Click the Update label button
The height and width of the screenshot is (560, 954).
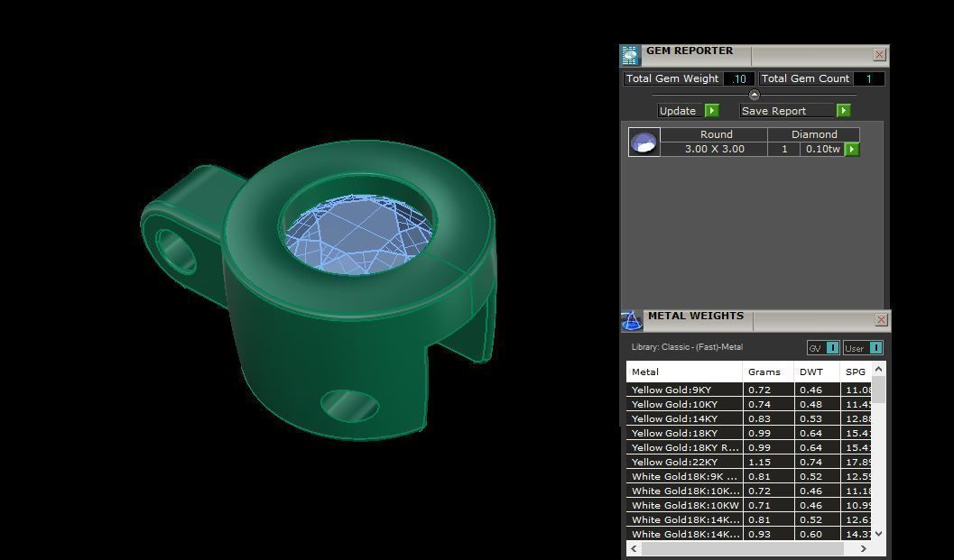[x=681, y=111]
